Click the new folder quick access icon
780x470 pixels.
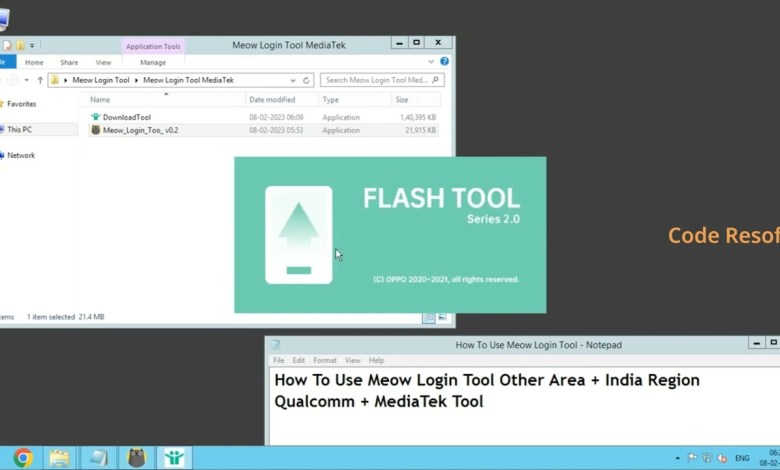pos(20,45)
